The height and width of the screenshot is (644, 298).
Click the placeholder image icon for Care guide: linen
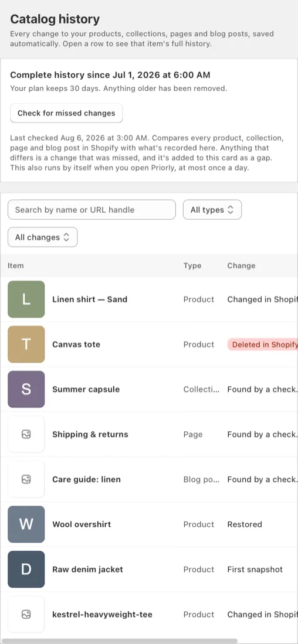point(26,479)
